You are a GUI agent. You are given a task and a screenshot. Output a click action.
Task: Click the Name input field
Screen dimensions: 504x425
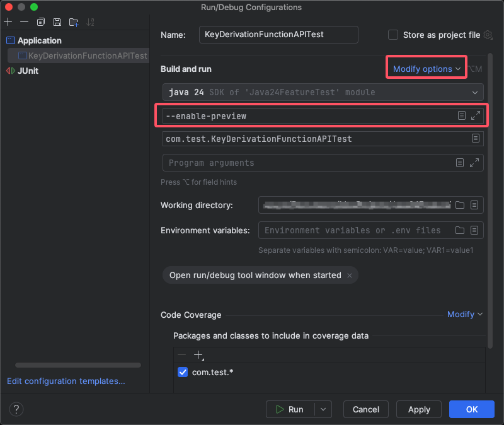point(278,35)
